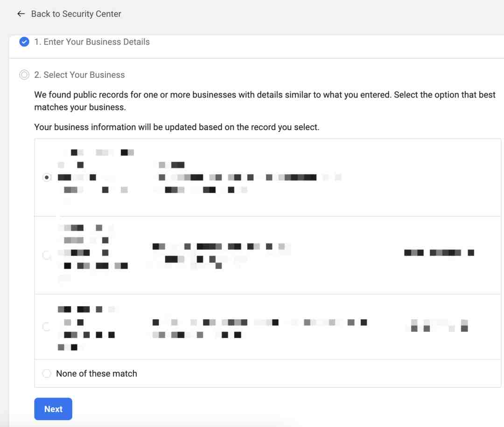The image size is (504, 427).
Task: Click the We found public records paragraph
Action: pyautogui.click(x=265, y=101)
